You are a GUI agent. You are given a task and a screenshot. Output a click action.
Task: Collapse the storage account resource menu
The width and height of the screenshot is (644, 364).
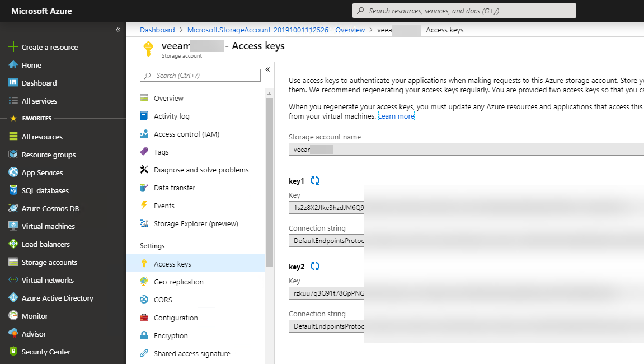click(x=267, y=69)
